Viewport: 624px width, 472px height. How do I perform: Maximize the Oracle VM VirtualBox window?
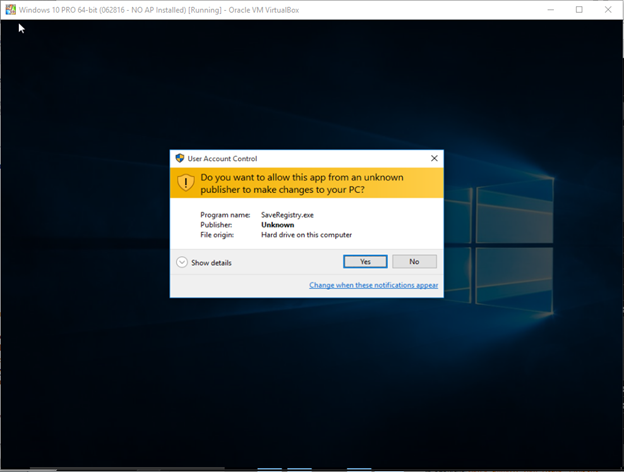coord(579,9)
